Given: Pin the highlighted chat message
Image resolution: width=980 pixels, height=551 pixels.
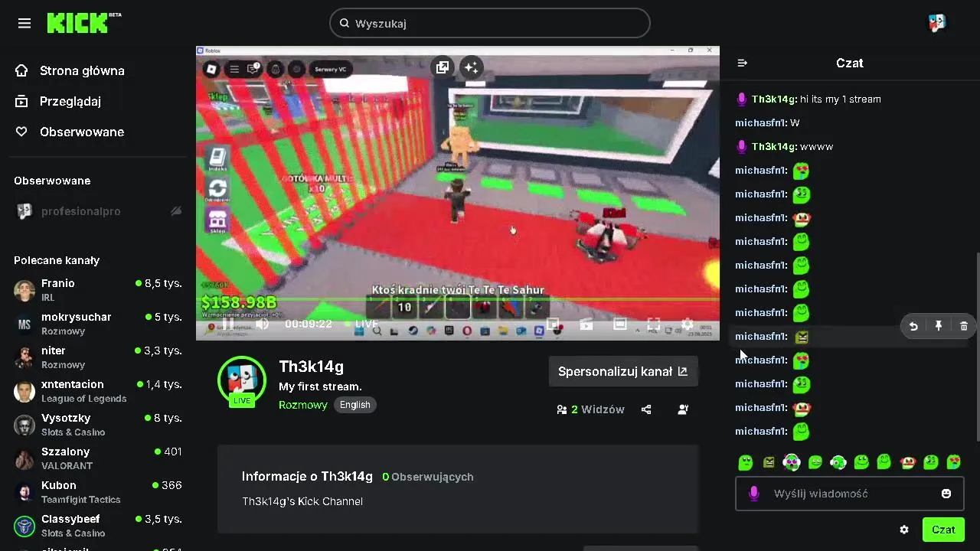Looking at the screenshot, I should click(x=939, y=326).
